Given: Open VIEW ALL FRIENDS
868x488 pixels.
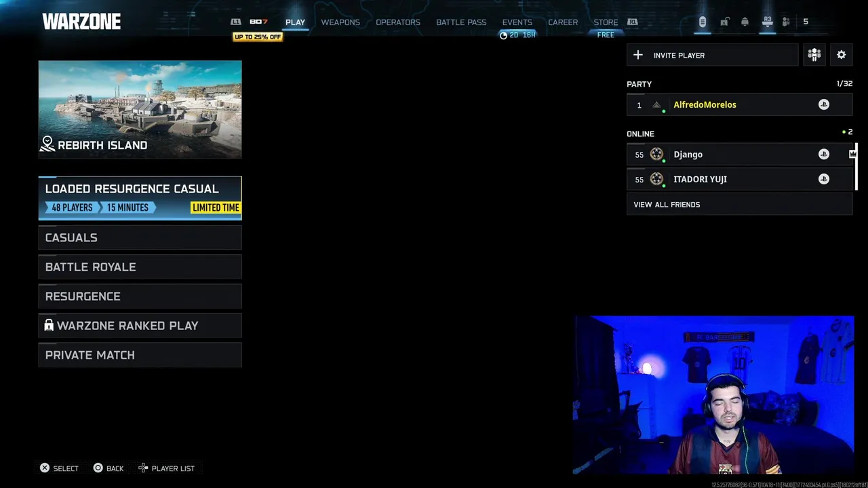Looking at the screenshot, I should click(739, 204).
